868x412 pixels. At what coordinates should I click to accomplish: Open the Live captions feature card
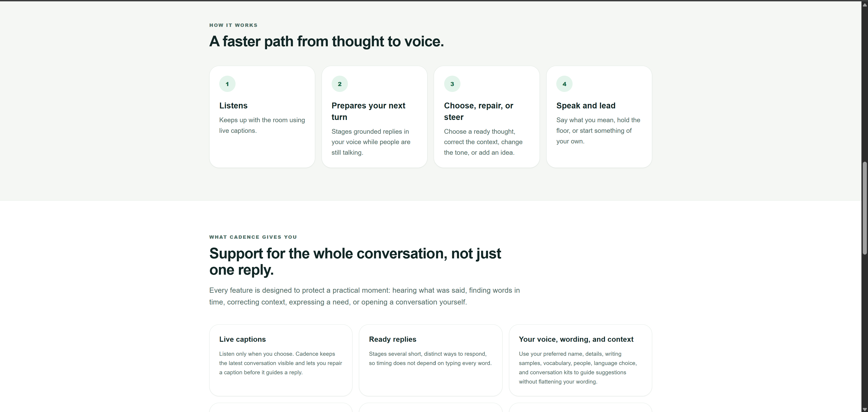[x=281, y=360]
